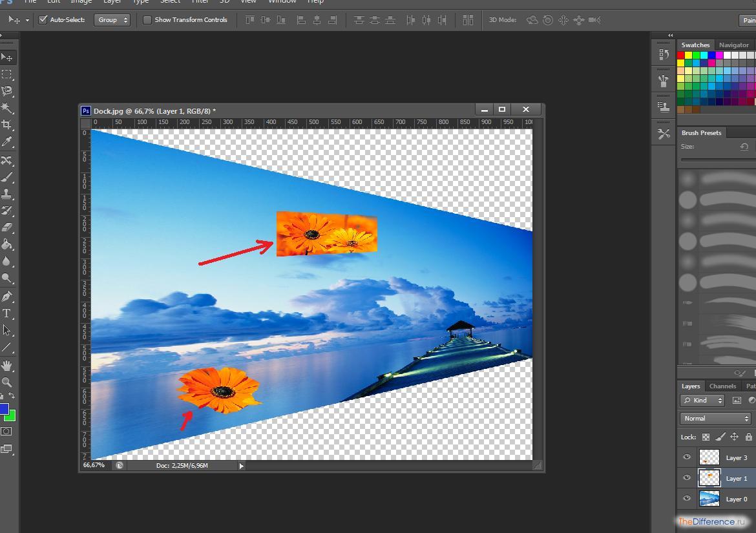Open the History panel icon
The width and height of the screenshot is (756, 533).
[x=664, y=55]
